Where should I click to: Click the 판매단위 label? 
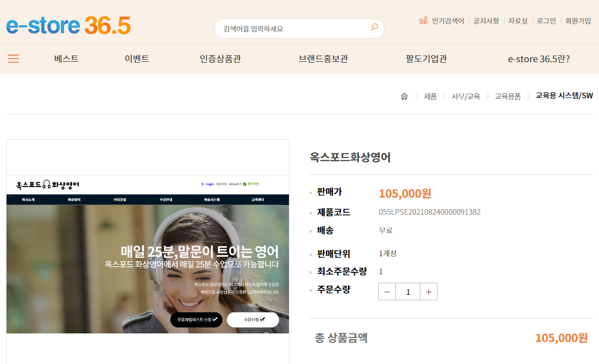[334, 254]
